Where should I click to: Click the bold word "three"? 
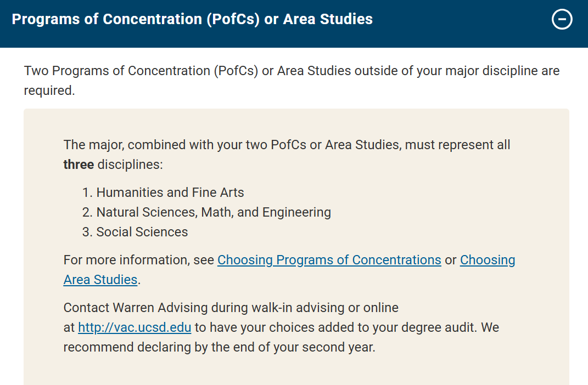79,165
